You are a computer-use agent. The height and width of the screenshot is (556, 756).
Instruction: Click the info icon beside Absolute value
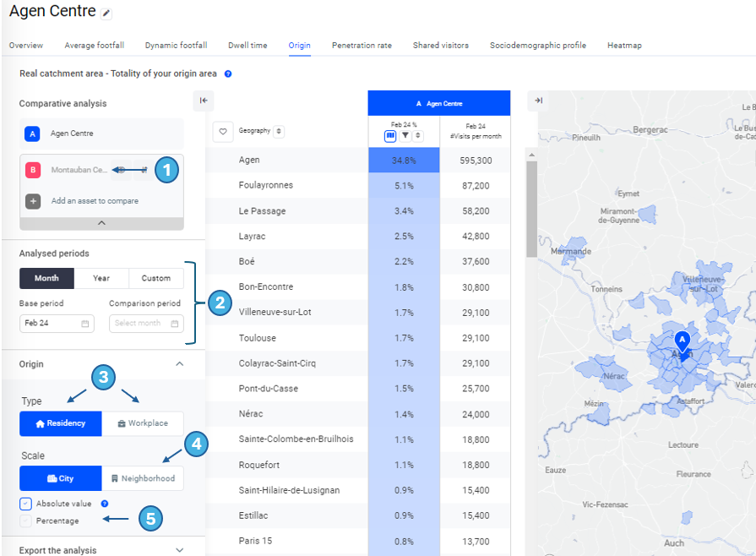[105, 504]
